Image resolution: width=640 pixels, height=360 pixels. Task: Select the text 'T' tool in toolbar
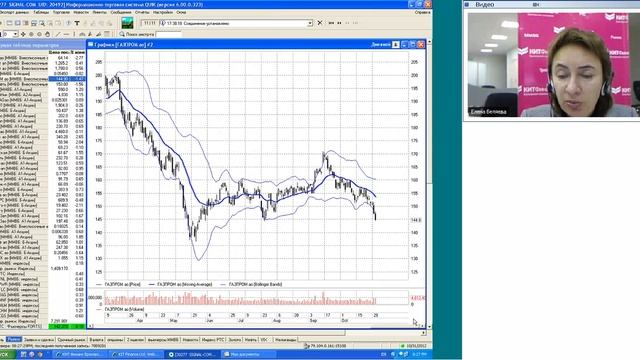(77, 23)
